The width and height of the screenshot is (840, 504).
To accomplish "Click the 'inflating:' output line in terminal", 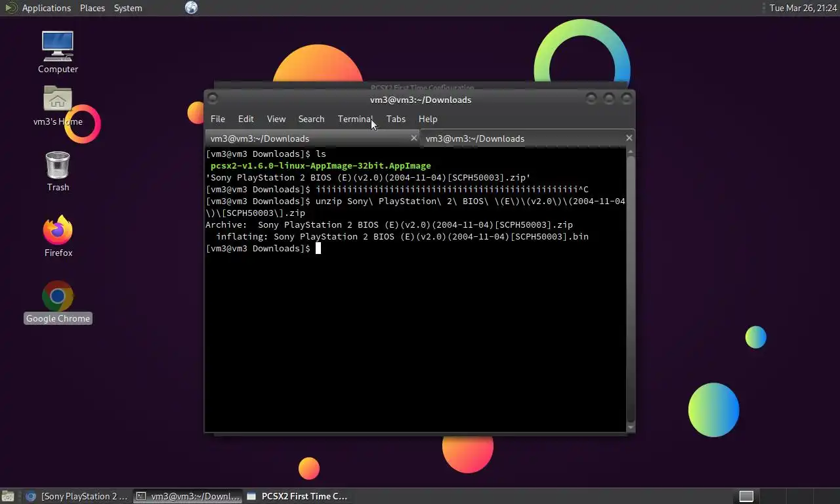I will click(x=402, y=236).
